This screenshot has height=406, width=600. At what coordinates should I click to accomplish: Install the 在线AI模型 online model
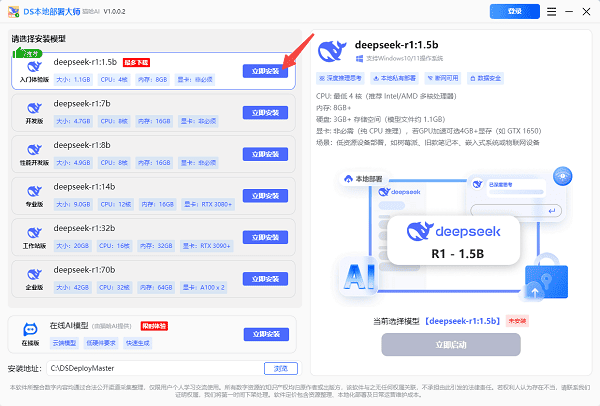(263, 334)
